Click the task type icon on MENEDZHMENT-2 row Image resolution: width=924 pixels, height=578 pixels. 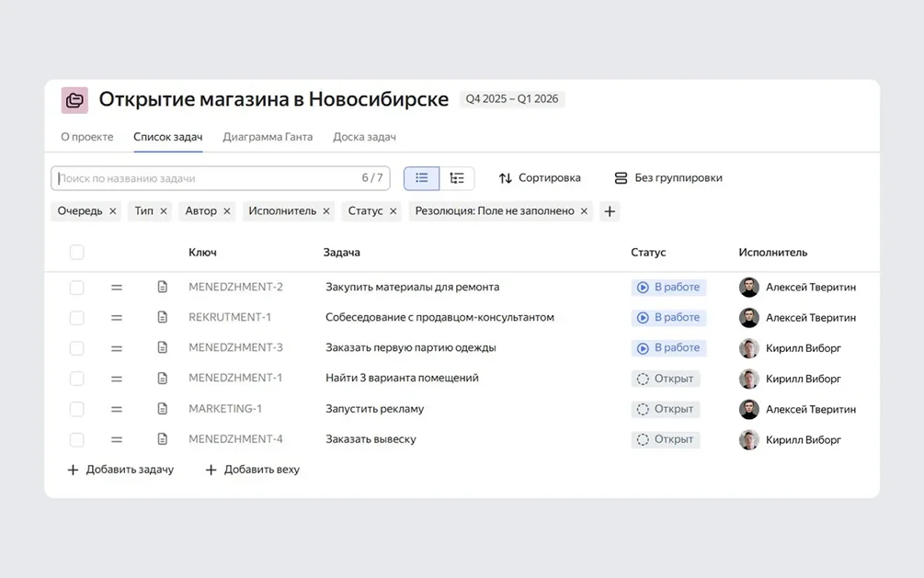coord(163,287)
